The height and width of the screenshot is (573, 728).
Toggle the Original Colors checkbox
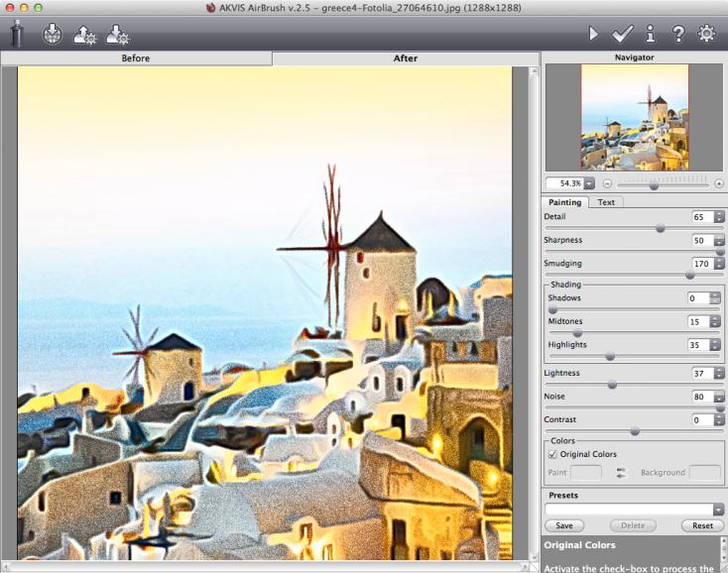point(552,454)
